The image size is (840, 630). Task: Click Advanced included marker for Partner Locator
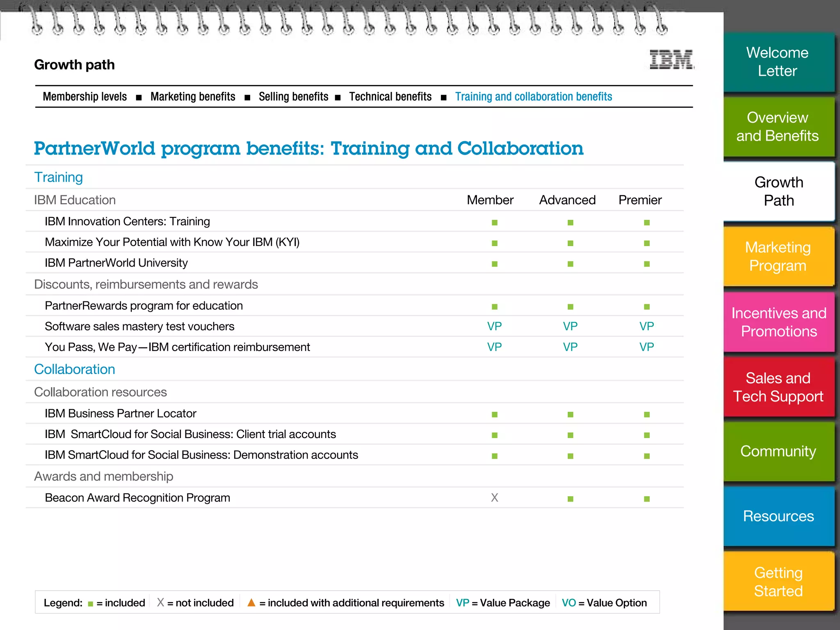click(571, 415)
